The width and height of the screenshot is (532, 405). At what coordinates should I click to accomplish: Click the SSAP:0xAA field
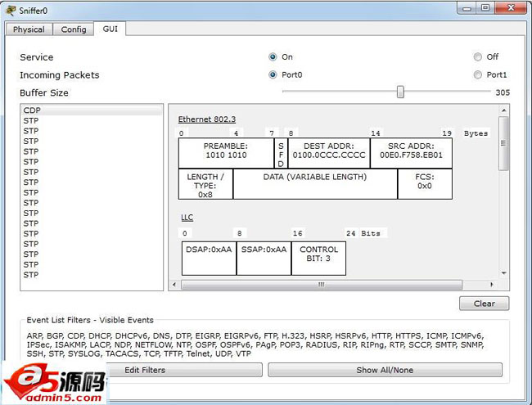coord(264,258)
